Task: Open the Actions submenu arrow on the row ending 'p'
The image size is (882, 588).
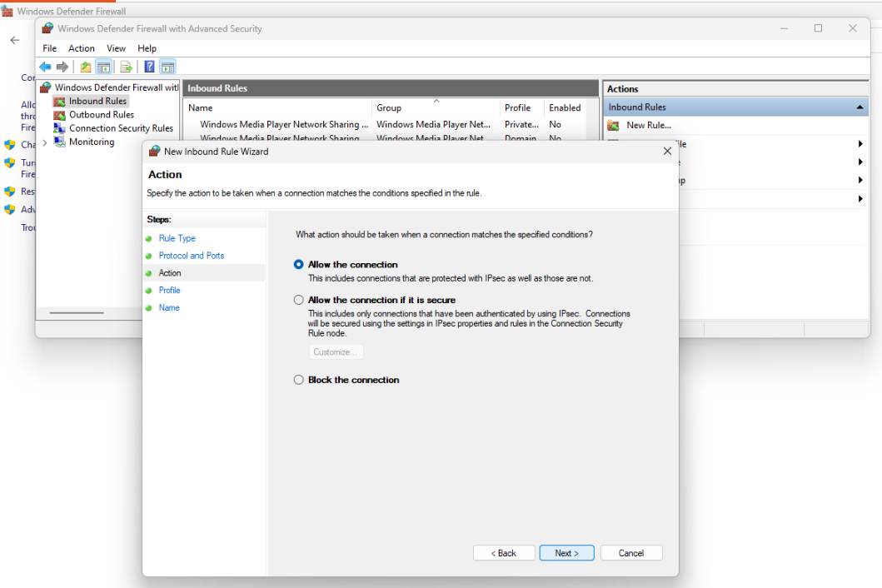Action: coord(860,180)
